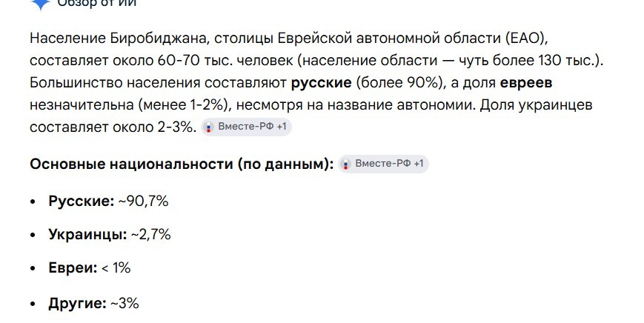
Task: Click the blue AI overview sparkle icon
Action: 41,4
